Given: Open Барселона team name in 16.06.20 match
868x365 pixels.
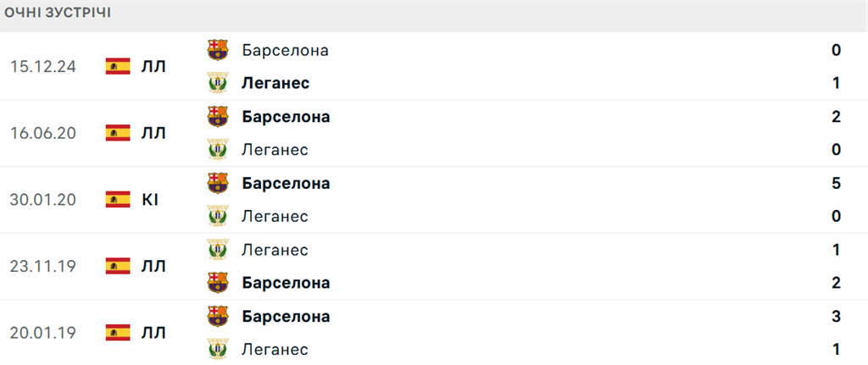Looking at the screenshot, I should (287, 116).
